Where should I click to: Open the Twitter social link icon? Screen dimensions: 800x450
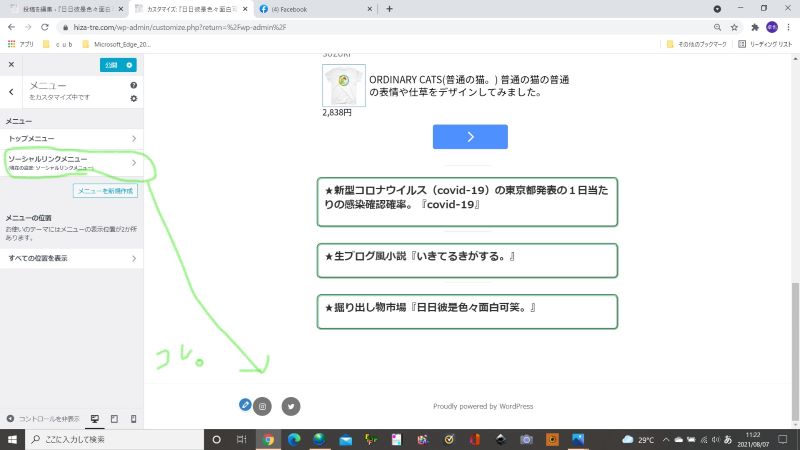click(x=291, y=407)
